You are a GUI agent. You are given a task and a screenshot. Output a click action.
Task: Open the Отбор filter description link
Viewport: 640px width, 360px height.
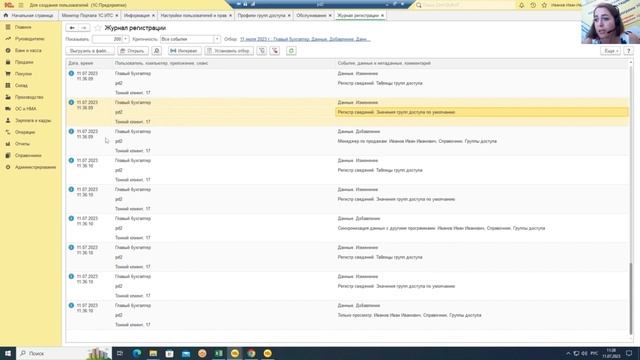(x=305, y=39)
